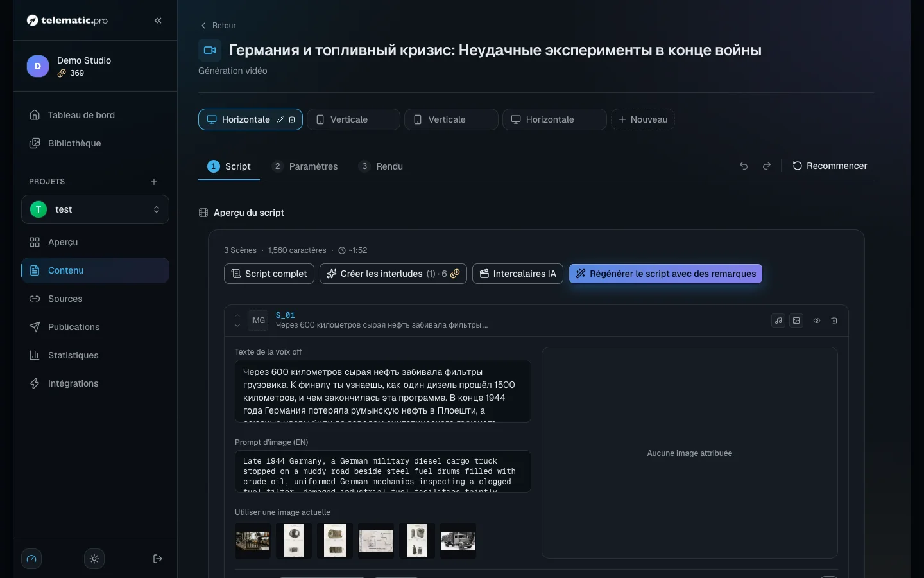Open Bibliothèque in the sidebar

pos(95,143)
